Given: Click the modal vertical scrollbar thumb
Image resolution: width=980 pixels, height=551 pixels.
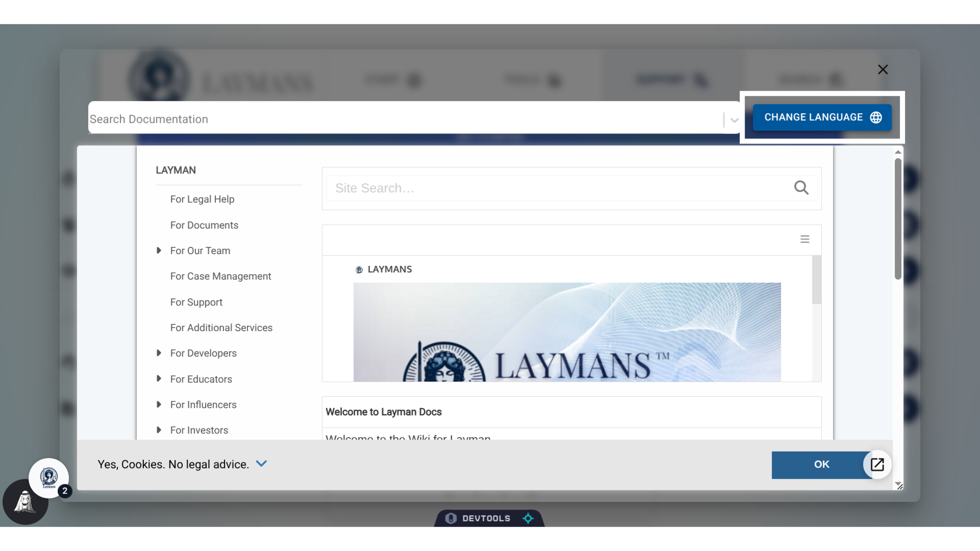Looking at the screenshot, I should (x=898, y=219).
